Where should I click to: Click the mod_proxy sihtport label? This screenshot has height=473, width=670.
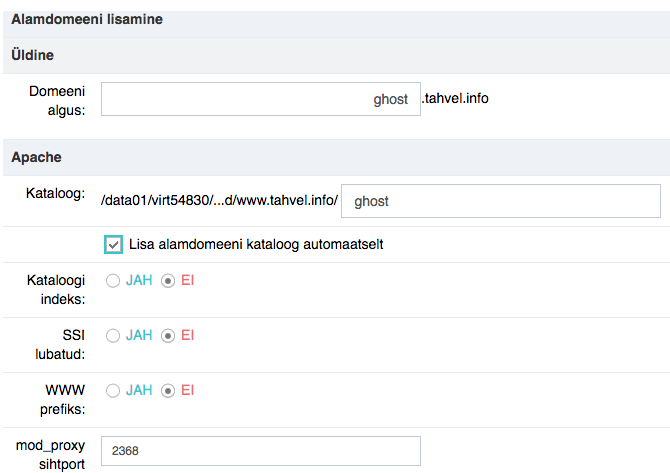(x=50, y=455)
